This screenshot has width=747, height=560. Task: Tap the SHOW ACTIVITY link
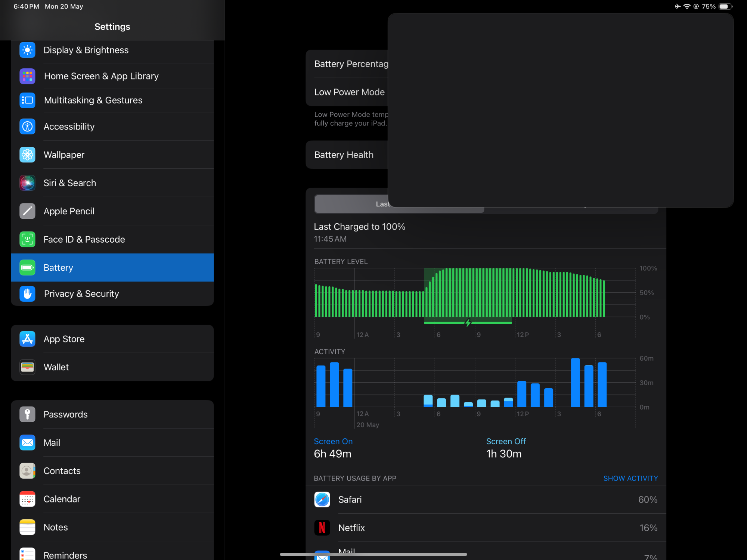point(630,478)
